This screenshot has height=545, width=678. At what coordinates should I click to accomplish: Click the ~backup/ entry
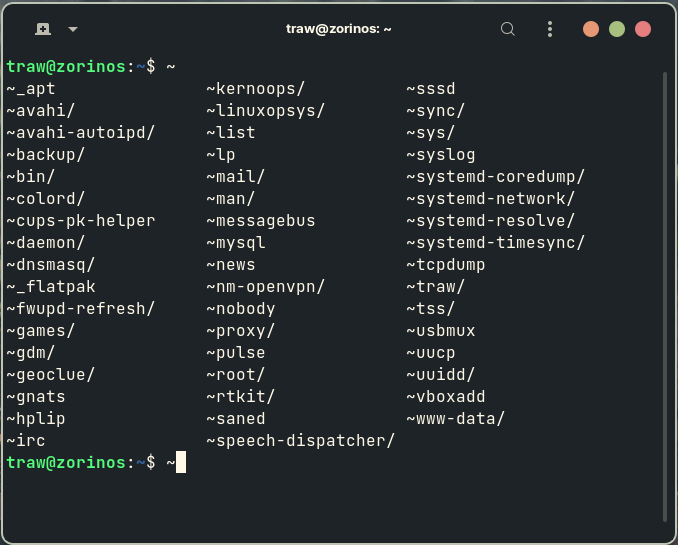46,155
